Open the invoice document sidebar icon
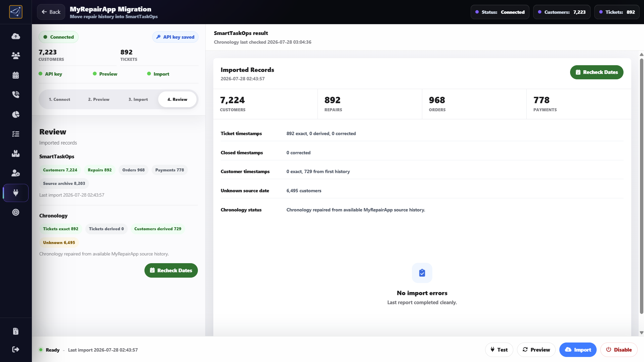The width and height of the screenshot is (644, 362). click(16, 331)
